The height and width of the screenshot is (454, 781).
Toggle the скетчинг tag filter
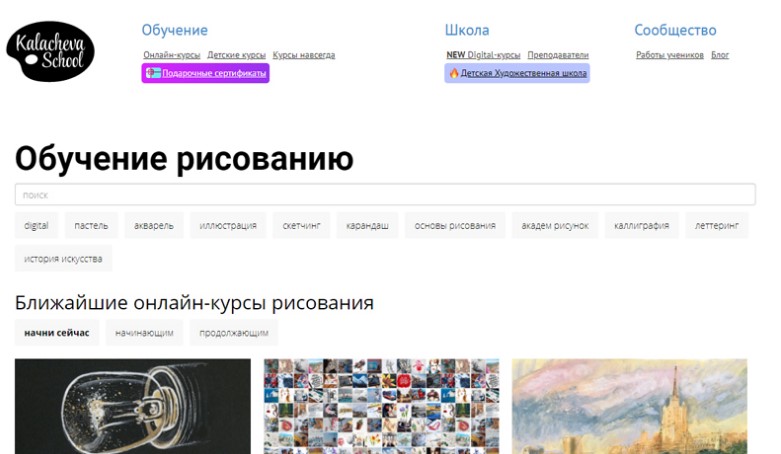pos(301,226)
